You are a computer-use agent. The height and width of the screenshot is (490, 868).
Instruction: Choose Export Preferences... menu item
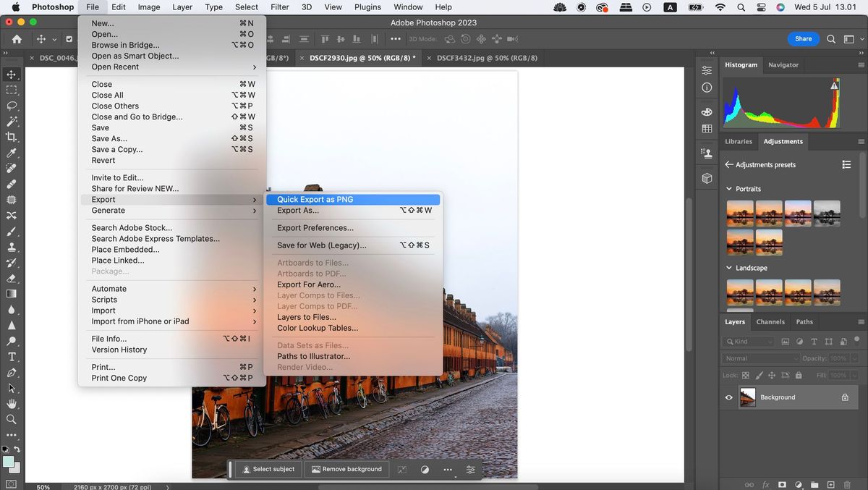353,228
